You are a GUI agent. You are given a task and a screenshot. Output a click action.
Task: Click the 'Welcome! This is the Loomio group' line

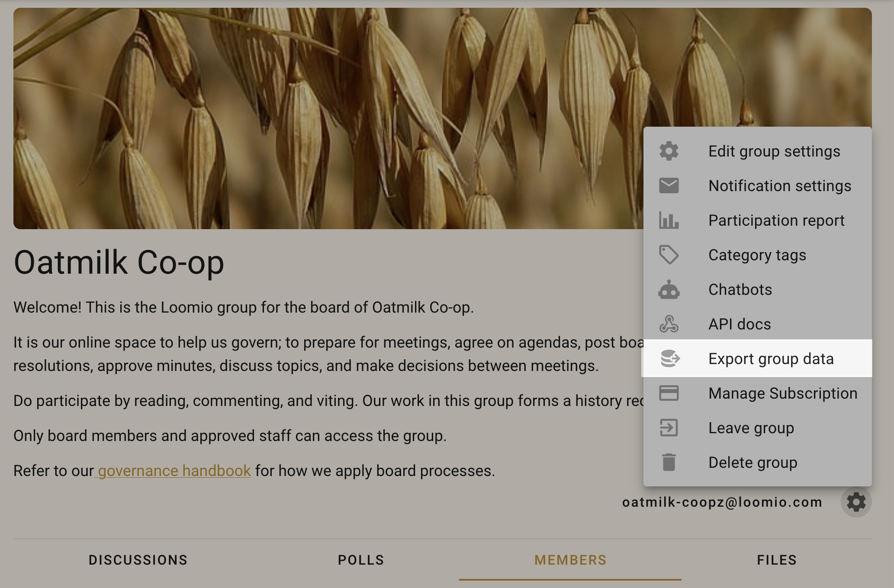point(244,307)
